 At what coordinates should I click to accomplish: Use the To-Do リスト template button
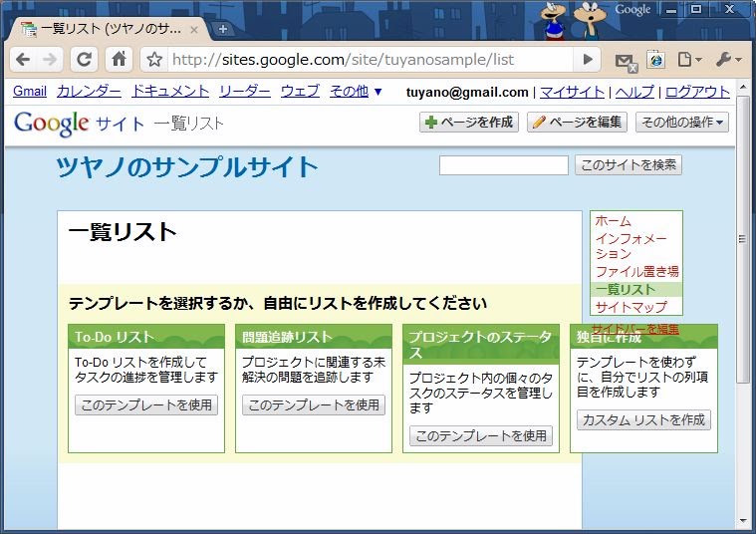pyautogui.click(x=146, y=405)
